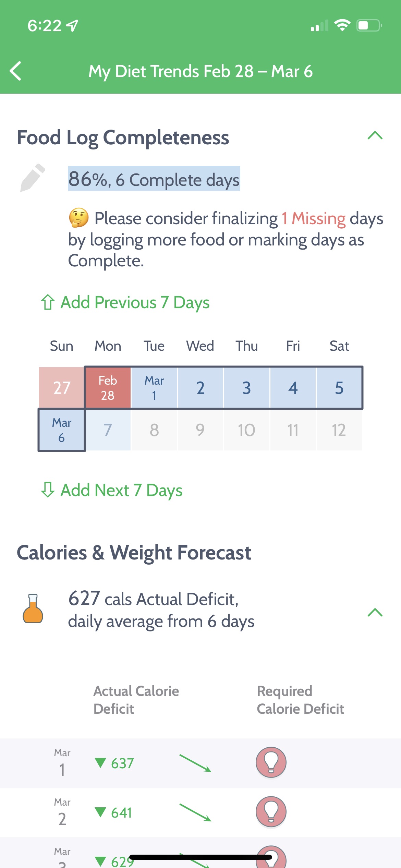This screenshot has height=868, width=401.
Task: Select the missing Feb 28 day cell
Action: click(x=108, y=388)
